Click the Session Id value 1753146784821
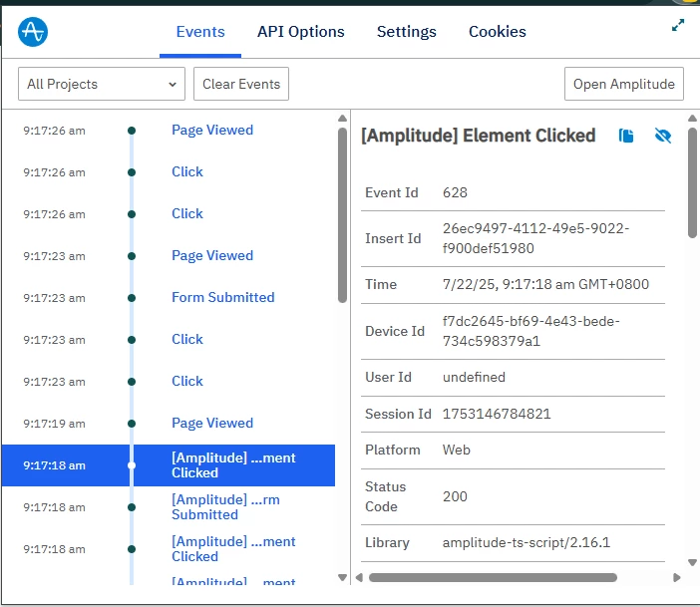Image resolution: width=700 pixels, height=607 pixels. pos(497,414)
